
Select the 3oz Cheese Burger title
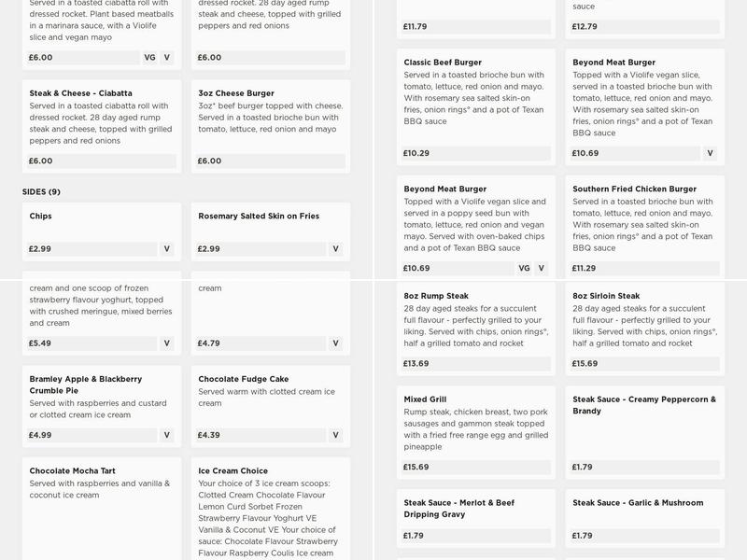[x=236, y=93]
